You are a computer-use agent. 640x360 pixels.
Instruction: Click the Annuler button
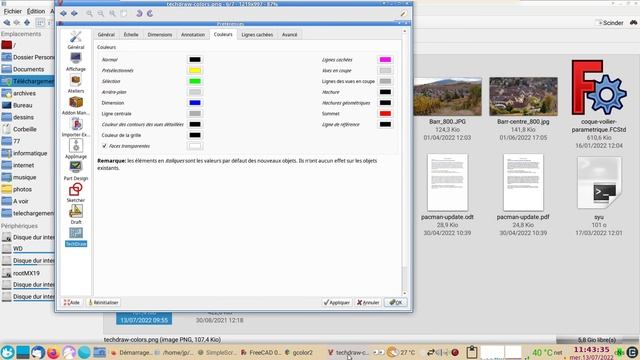[x=368, y=302]
